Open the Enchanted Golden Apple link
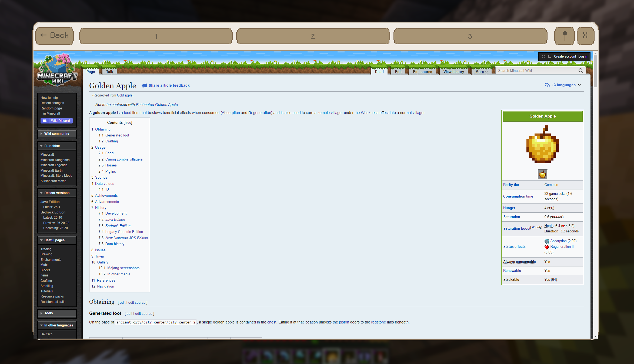The image size is (634, 364). 157,105
